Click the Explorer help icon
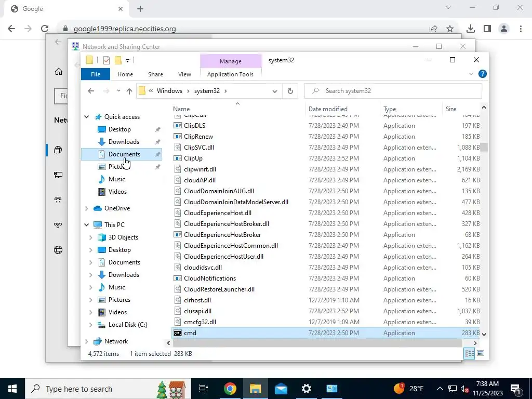 point(482,74)
